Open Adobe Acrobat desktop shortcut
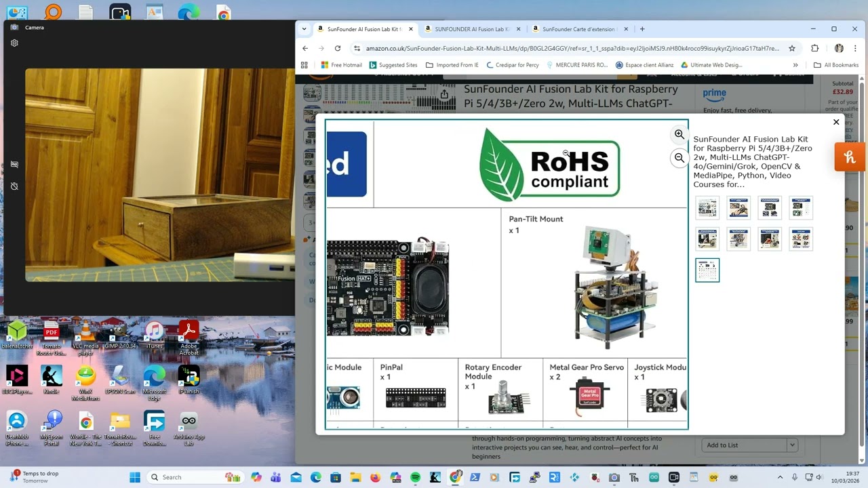Viewport: 868px width, 488px height. click(189, 338)
